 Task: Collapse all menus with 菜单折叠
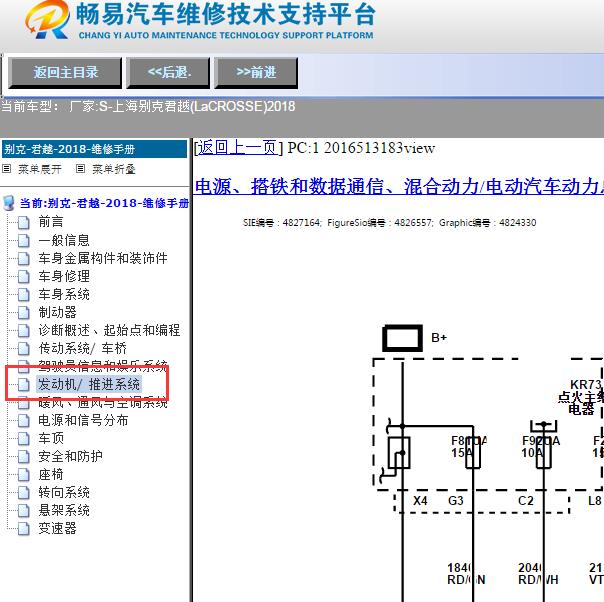click(114, 169)
